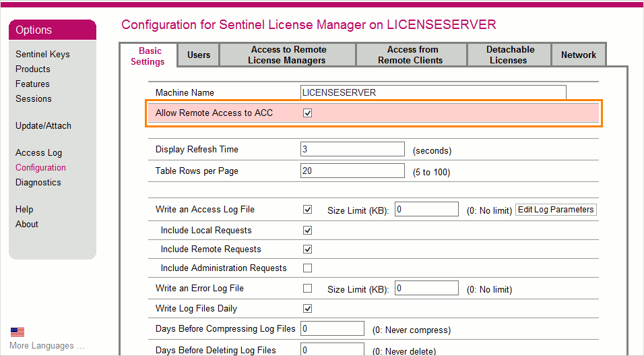644x356 pixels.
Task: Toggle Allow Remote Access to ACC checkbox
Action: click(x=308, y=113)
